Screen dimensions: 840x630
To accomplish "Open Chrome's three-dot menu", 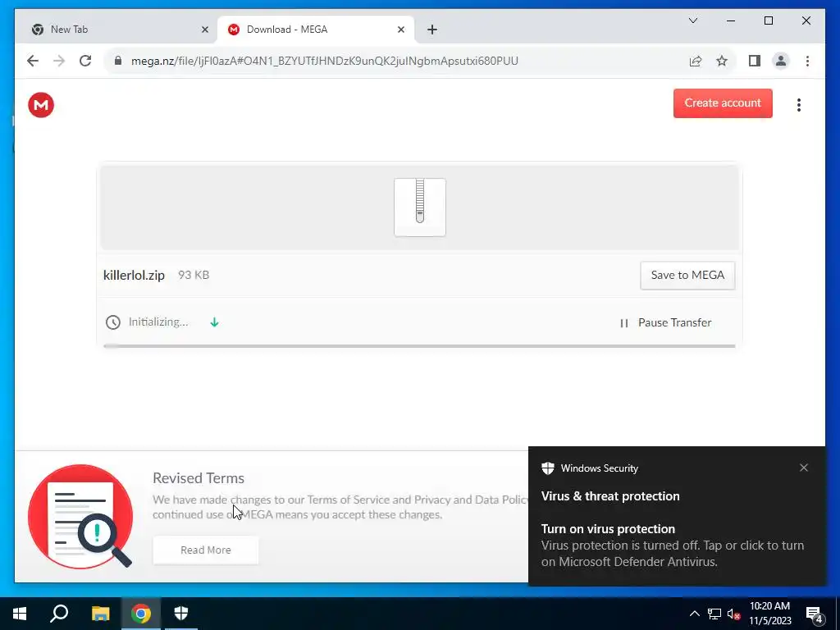I will pyautogui.click(x=807, y=61).
